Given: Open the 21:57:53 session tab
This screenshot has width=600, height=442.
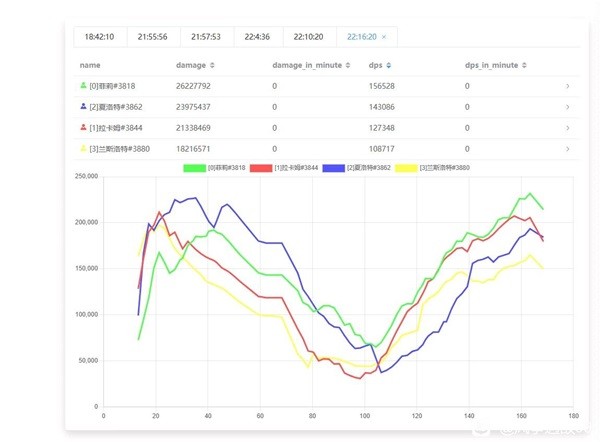Looking at the screenshot, I should tap(205, 36).
